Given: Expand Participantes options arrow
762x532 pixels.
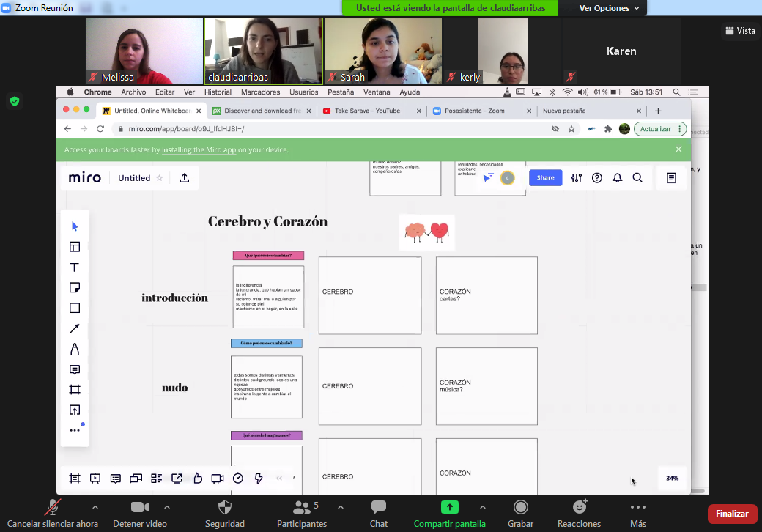Looking at the screenshot, I should 341,507.
